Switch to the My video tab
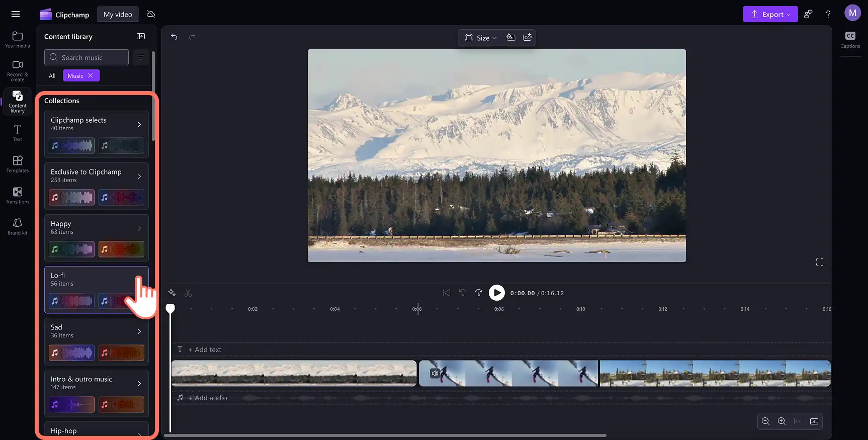The image size is (868, 440). [x=118, y=15]
